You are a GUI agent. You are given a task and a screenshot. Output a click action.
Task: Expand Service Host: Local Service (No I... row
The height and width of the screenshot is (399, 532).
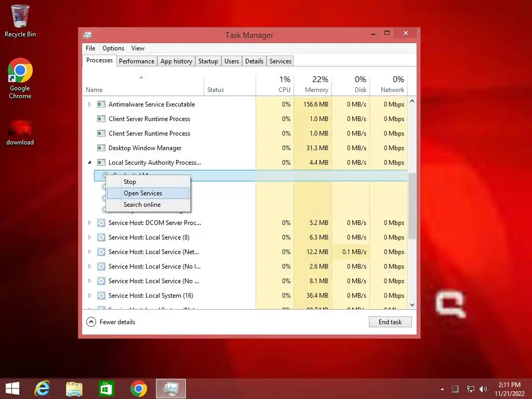click(x=89, y=267)
